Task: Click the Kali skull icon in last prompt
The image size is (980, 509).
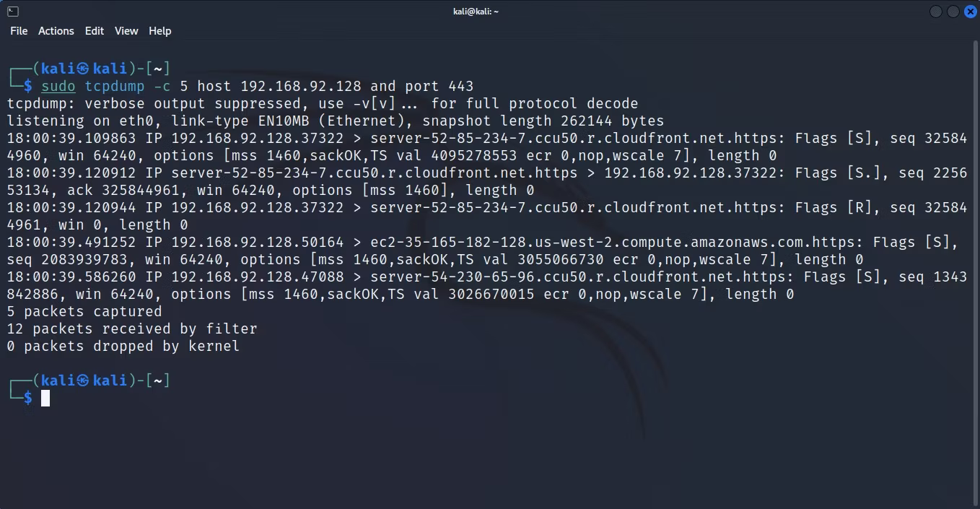Action: coord(84,380)
